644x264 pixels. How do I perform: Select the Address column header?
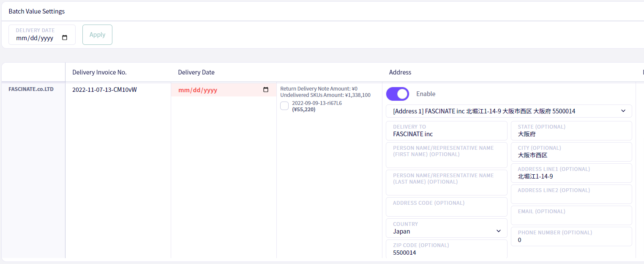400,72
